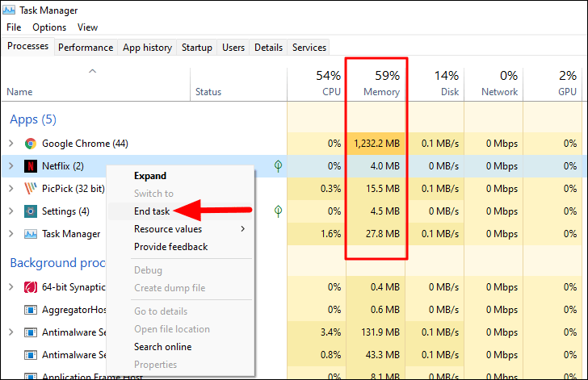Expand the Antimalware process with 3.4% CPU
This screenshot has width=588, height=380.
click(x=10, y=332)
